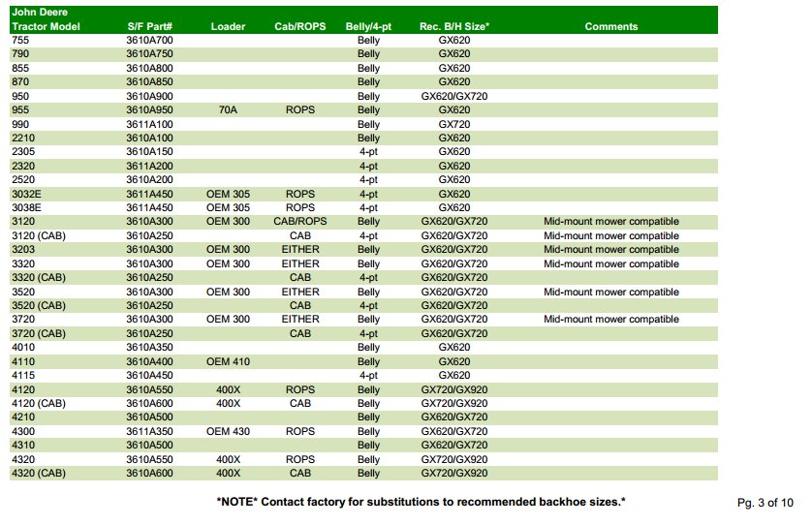This screenshot has width=812, height=525.
Task: Click Mid-mount mower comment for model 3720
Action: [x=611, y=320]
